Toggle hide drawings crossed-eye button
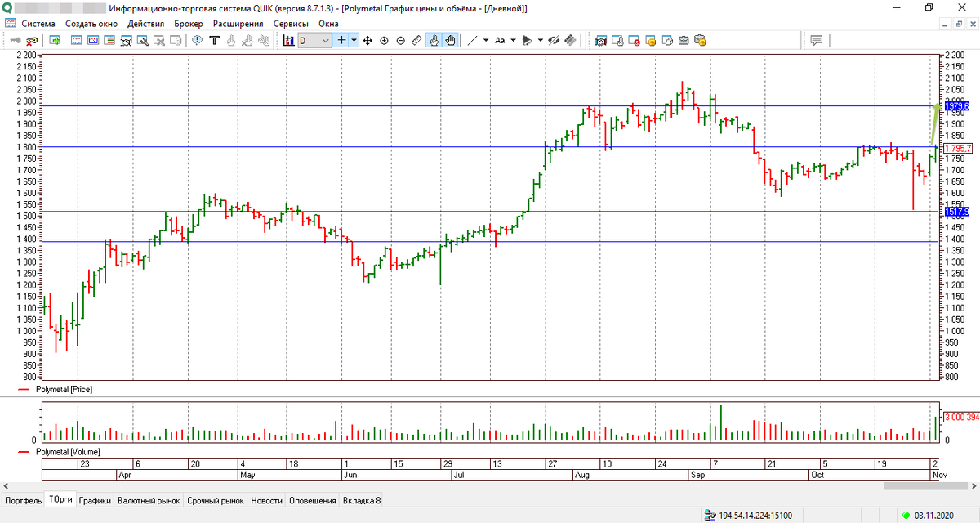980x523 pixels. [x=553, y=40]
